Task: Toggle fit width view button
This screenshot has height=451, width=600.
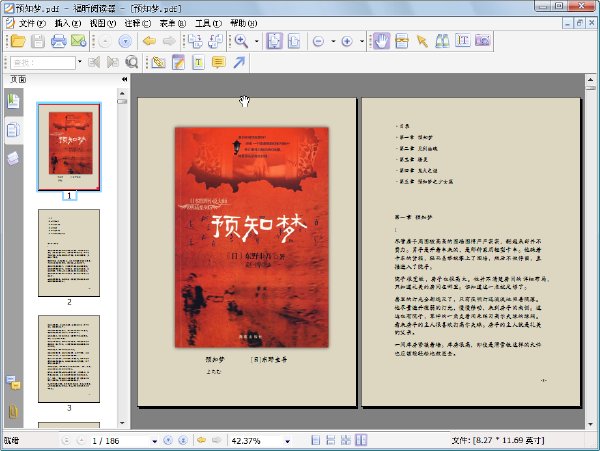Action: click(294, 41)
